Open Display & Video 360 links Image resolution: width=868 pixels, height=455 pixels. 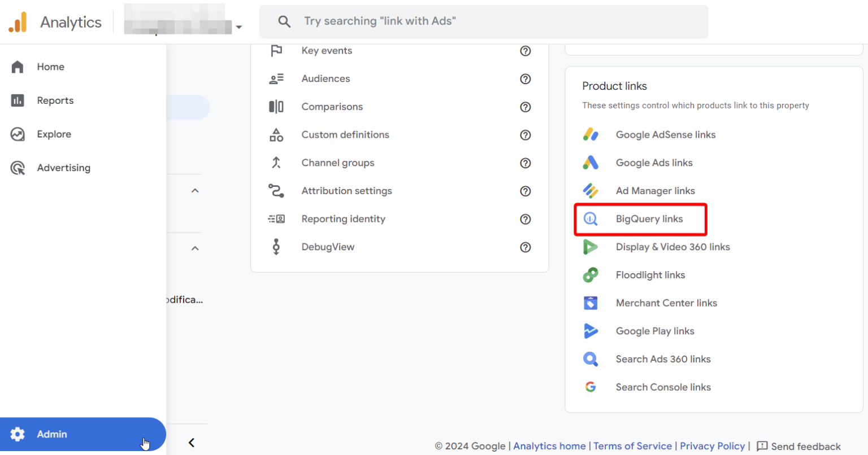pos(672,247)
